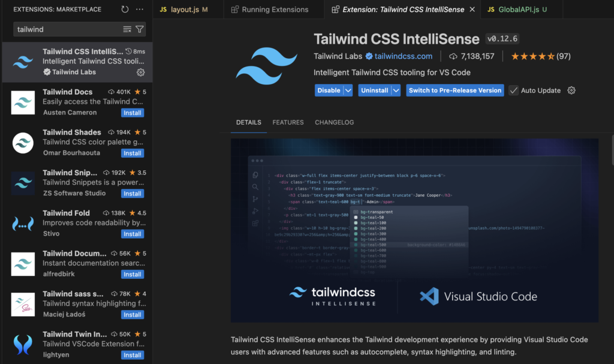
Task: Open the extension search filter icon
Action: [x=140, y=29]
